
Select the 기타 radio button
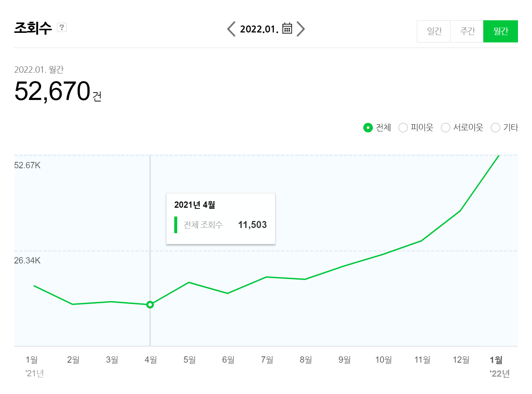[x=495, y=128]
